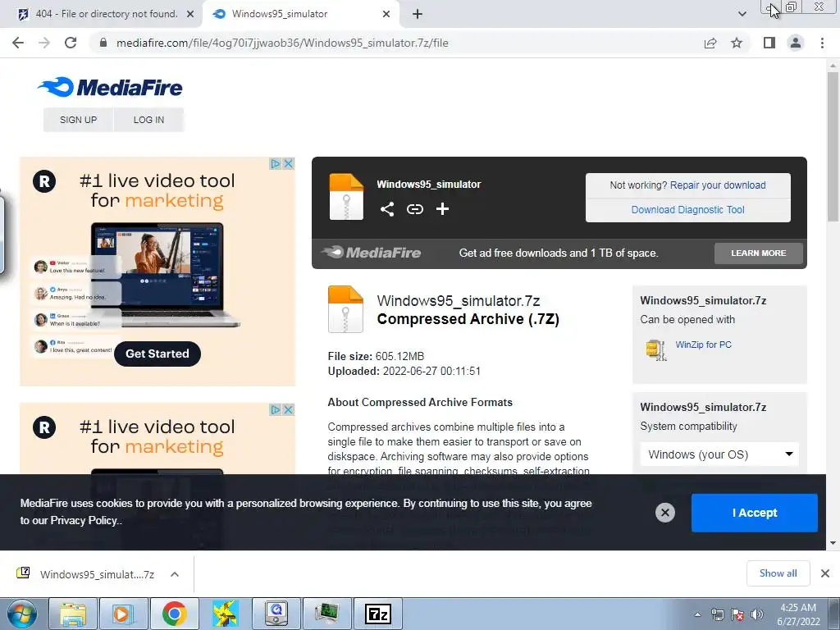The image size is (840, 630).
Task: Click the SIGN UP button
Action: (78, 120)
